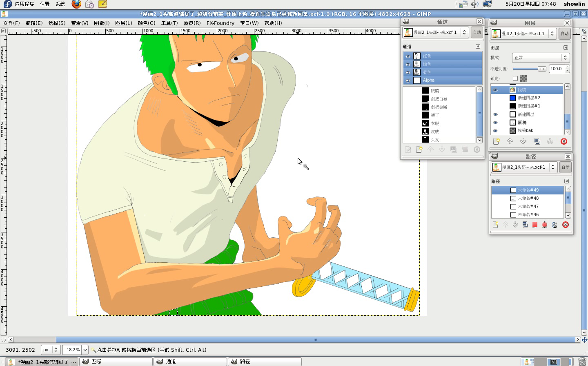Open the Trash applet in bottom panel
This screenshot has height=366, width=588.
point(583,362)
